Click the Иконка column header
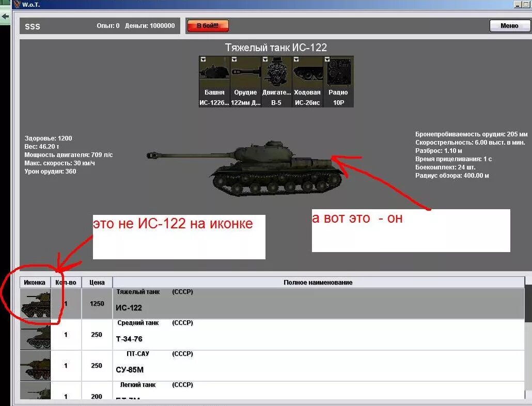This screenshot has width=532, height=406. [35, 282]
